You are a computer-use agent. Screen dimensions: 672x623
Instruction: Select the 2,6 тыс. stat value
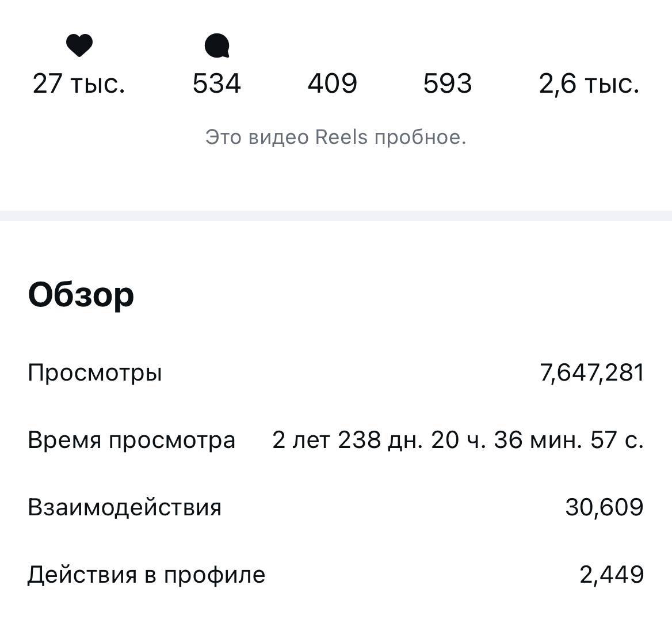click(589, 83)
